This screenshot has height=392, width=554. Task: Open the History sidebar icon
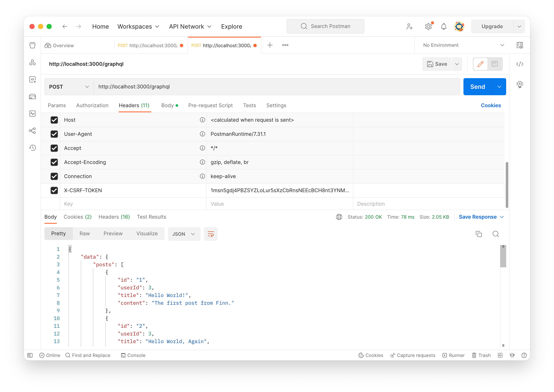pos(32,148)
